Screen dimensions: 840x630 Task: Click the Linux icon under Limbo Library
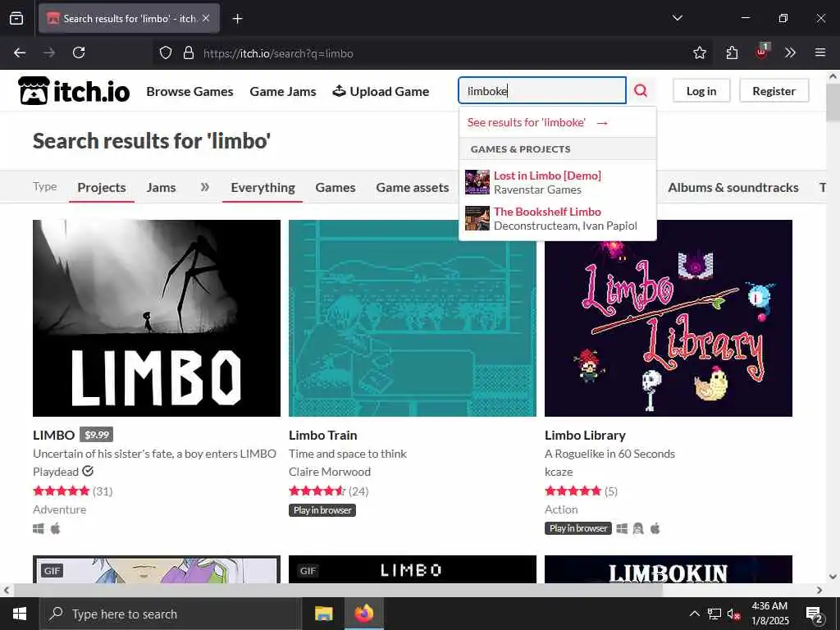pyautogui.click(x=638, y=529)
